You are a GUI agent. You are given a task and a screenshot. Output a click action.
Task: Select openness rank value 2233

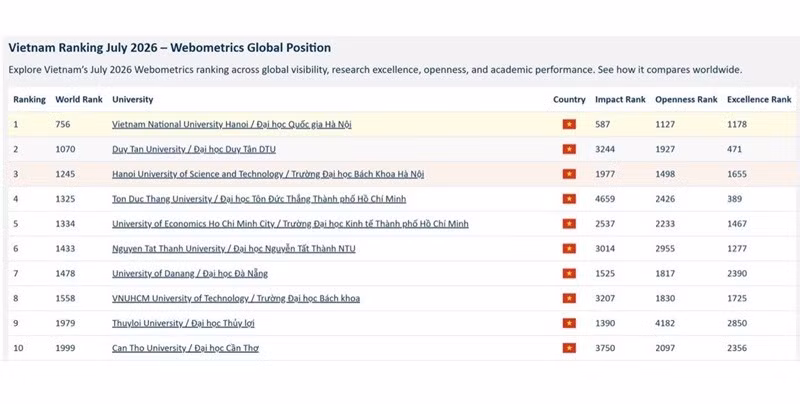665,224
